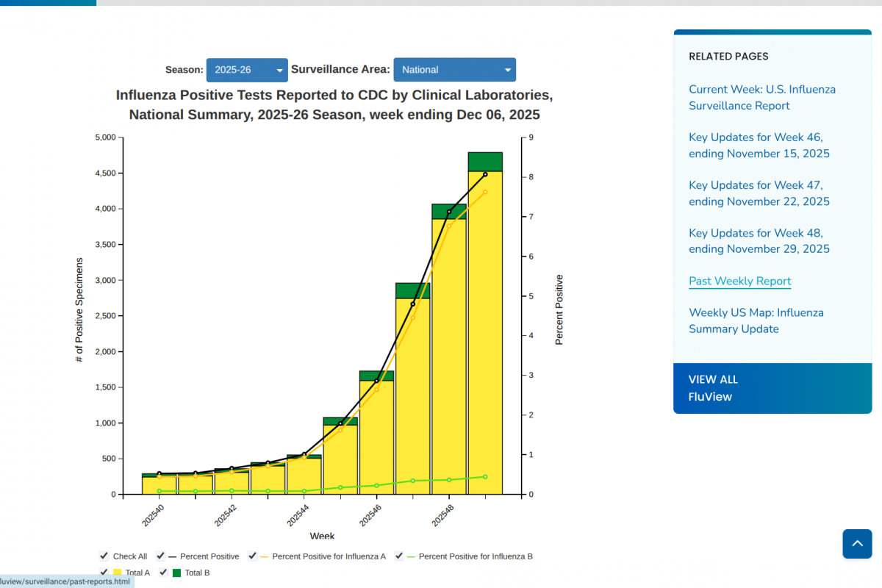
Task: Uncheck the Check All checkbox
Action: (x=104, y=556)
